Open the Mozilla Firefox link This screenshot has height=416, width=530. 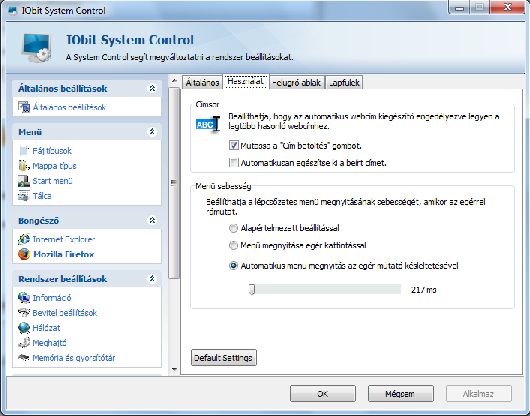pyautogui.click(x=64, y=254)
